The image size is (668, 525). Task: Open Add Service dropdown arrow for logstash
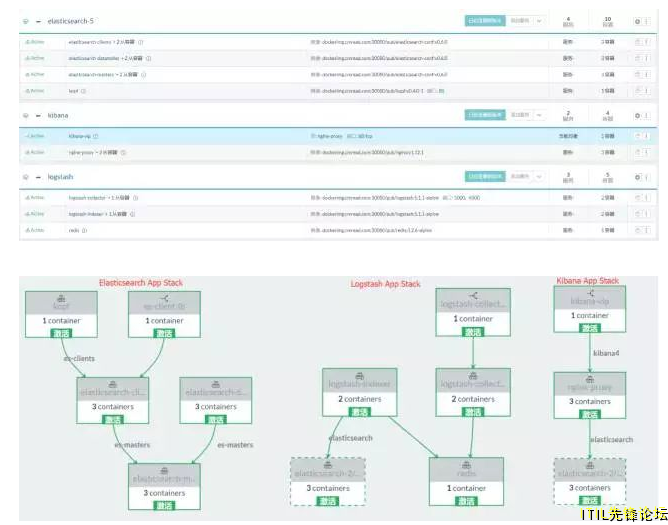click(x=539, y=176)
